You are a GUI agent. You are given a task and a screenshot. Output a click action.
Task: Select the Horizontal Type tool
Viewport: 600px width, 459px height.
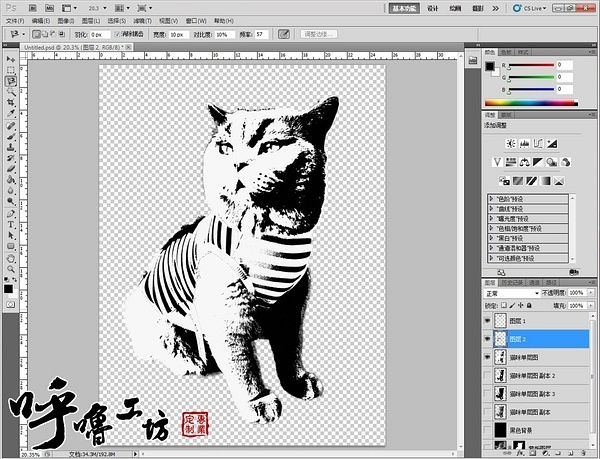tap(11, 225)
